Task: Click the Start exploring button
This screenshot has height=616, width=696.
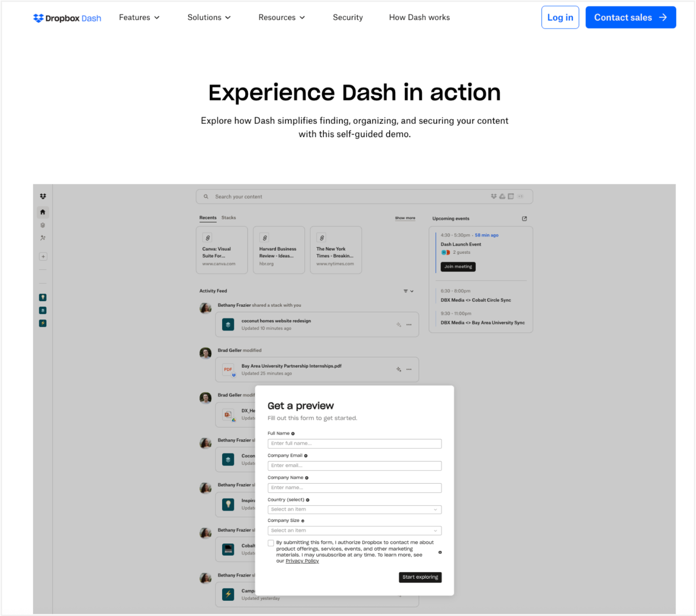Action: point(420,577)
